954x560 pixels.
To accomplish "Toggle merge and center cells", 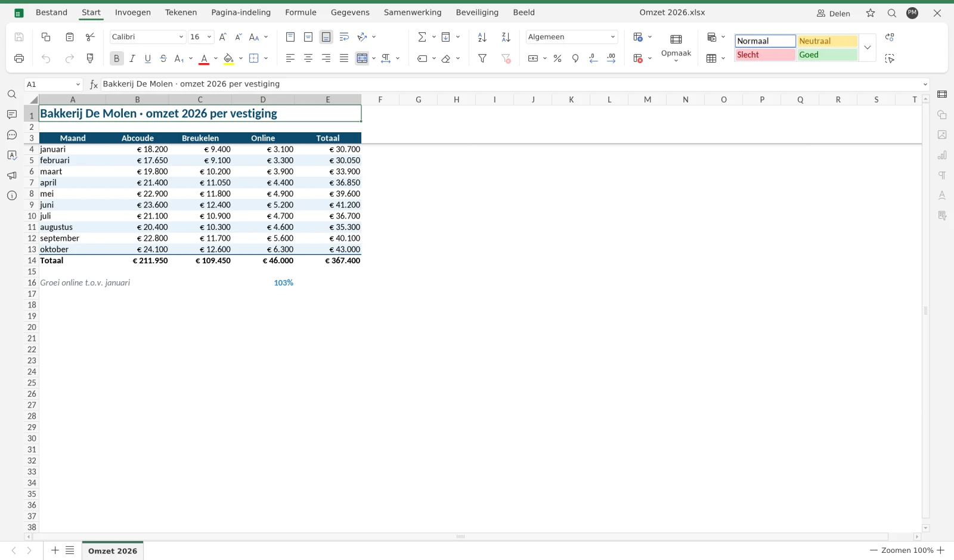I will pos(362,58).
